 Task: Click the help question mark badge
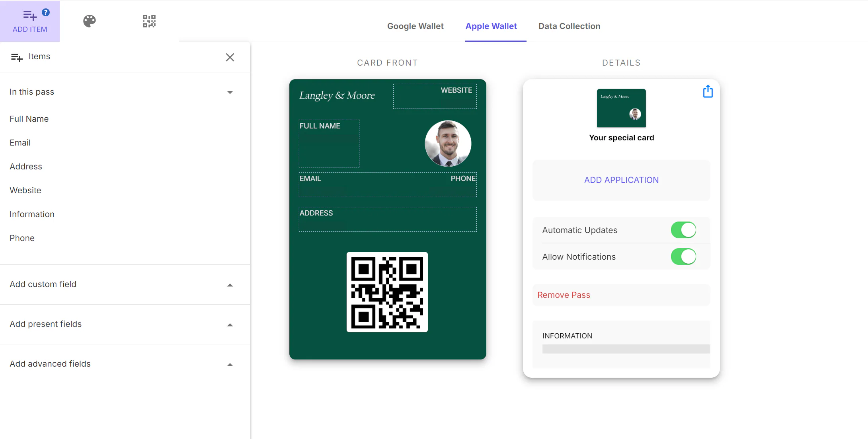(46, 12)
